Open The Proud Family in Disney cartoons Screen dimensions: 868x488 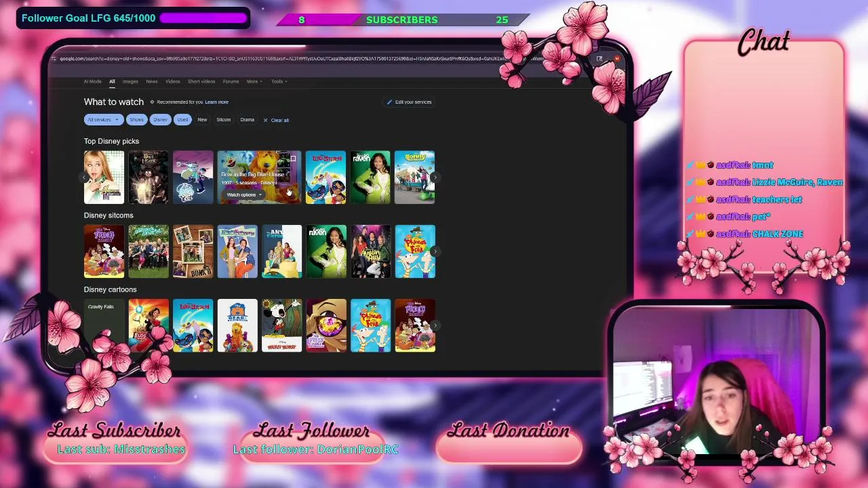click(x=415, y=325)
